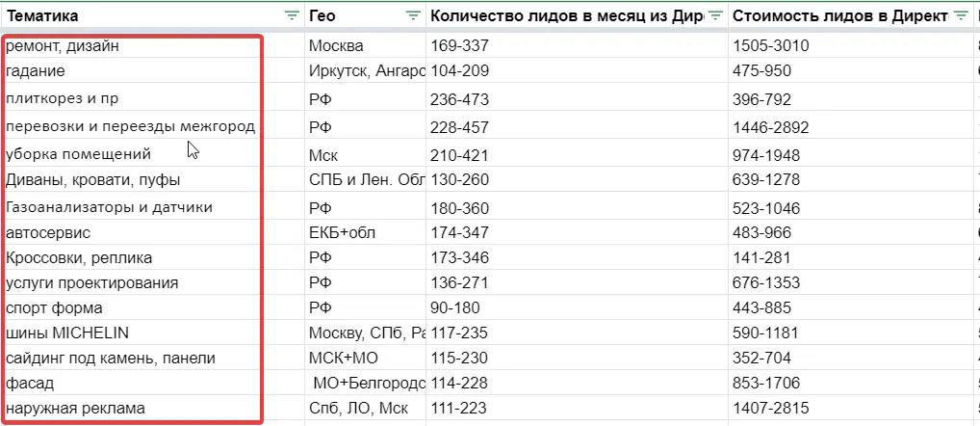Click the 'уборка помещений' cell
980x426 pixels.
pos(78,154)
